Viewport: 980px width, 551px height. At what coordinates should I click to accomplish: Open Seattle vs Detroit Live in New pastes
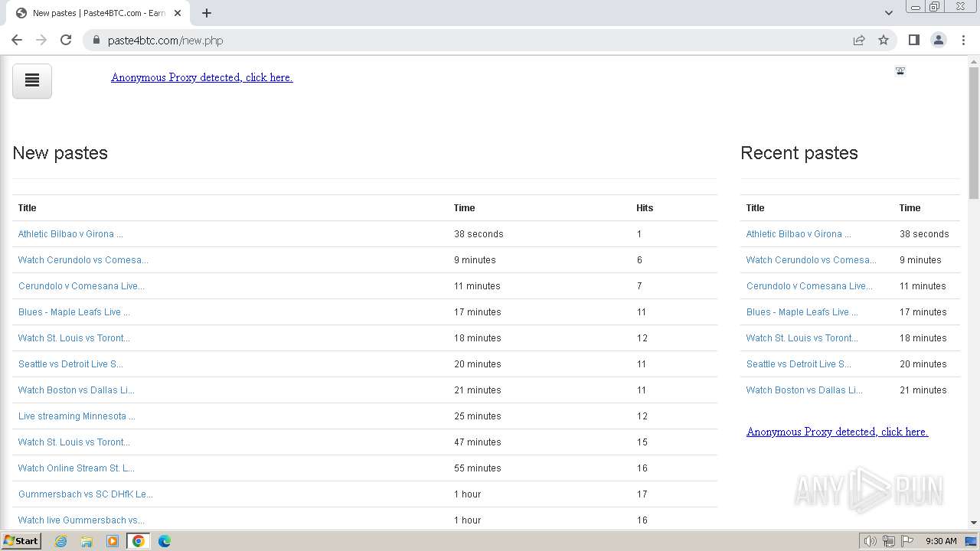point(70,364)
